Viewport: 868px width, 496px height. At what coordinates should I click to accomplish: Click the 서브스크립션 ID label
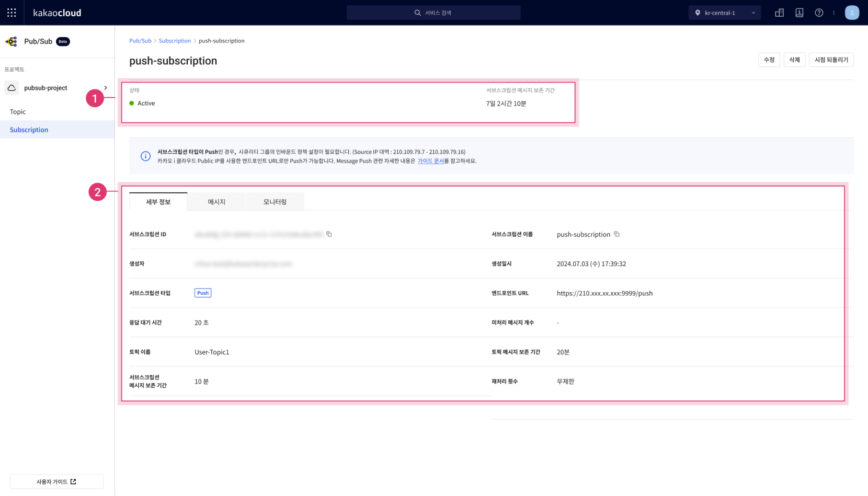click(x=147, y=234)
